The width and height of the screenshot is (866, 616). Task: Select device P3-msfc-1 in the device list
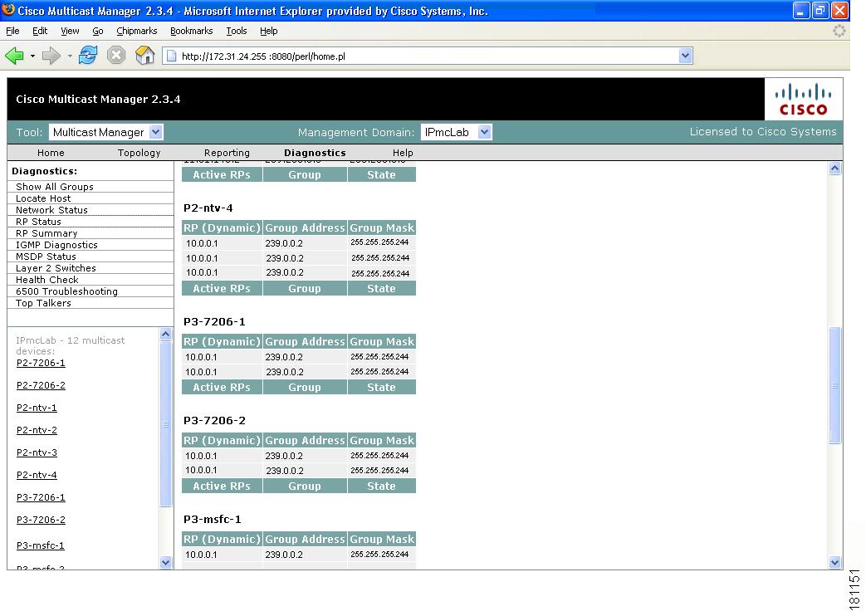coord(41,545)
